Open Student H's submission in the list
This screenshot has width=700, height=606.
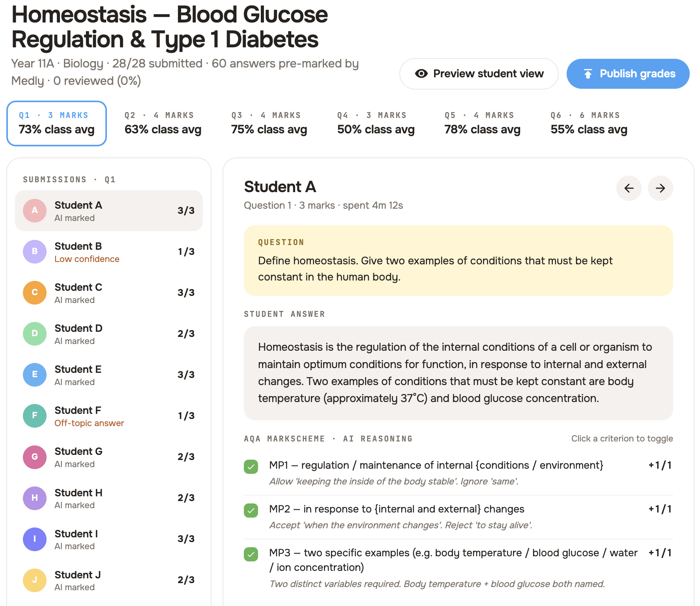[x=109, y=498]
